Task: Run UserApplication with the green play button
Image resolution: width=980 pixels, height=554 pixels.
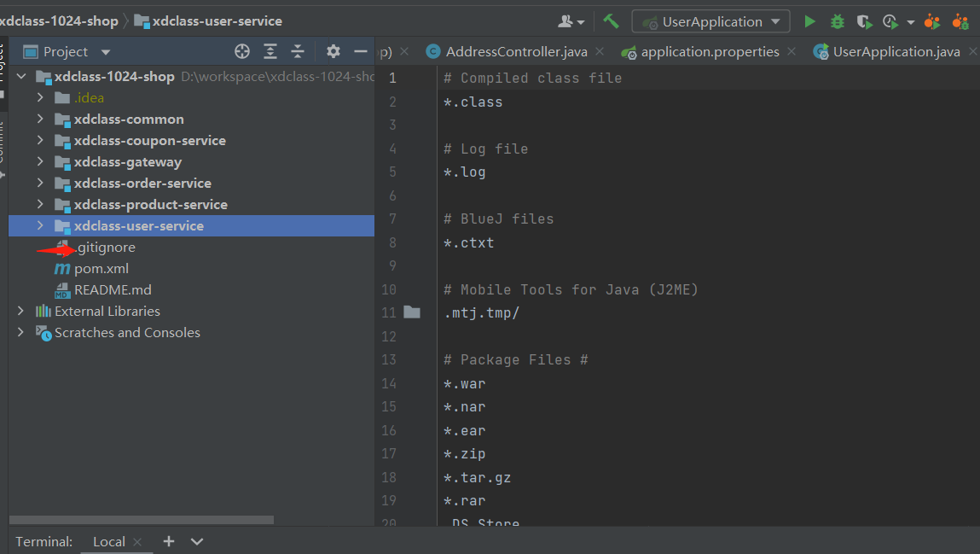Action: 809,21
